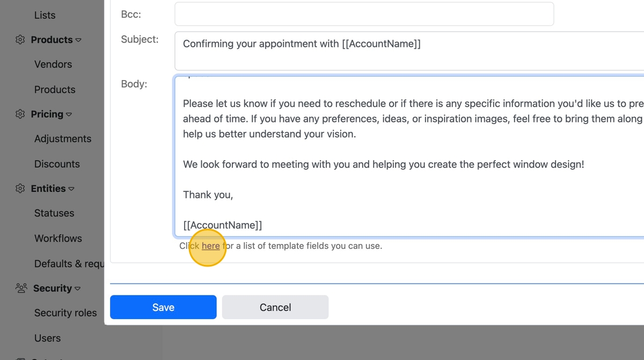Screen dimensions: 644x360
Task: Save the email template
Action: [x=163, y=307]
